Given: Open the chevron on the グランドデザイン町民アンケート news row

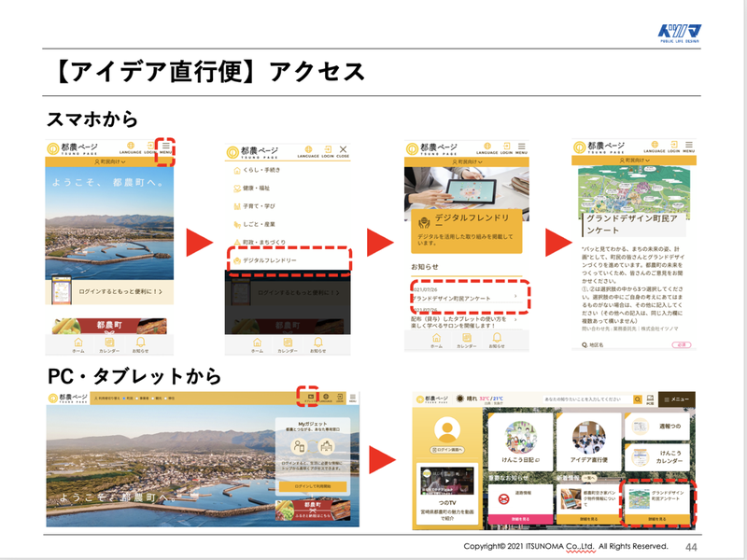Looking at the screenshot, I should (x=515, y=296).
